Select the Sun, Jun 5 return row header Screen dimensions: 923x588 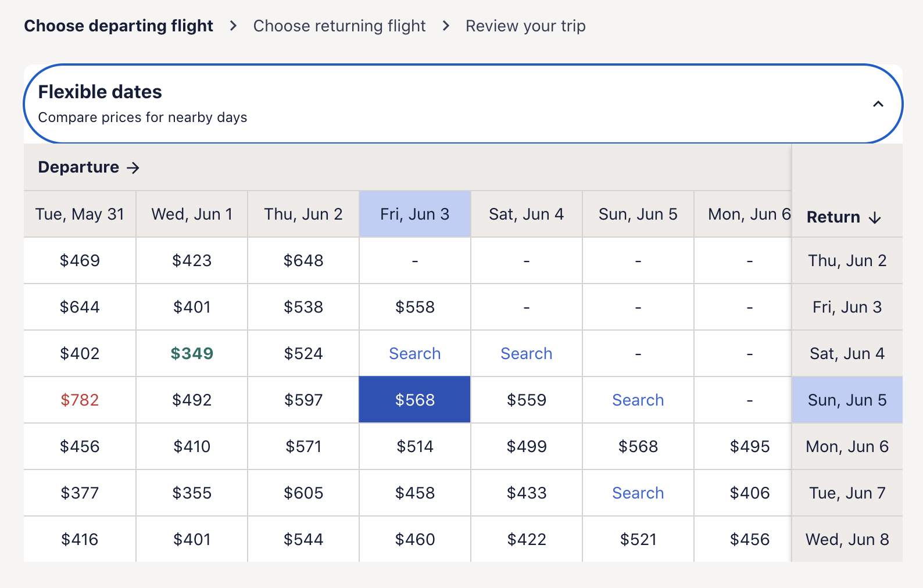click(x=847, y=400)
